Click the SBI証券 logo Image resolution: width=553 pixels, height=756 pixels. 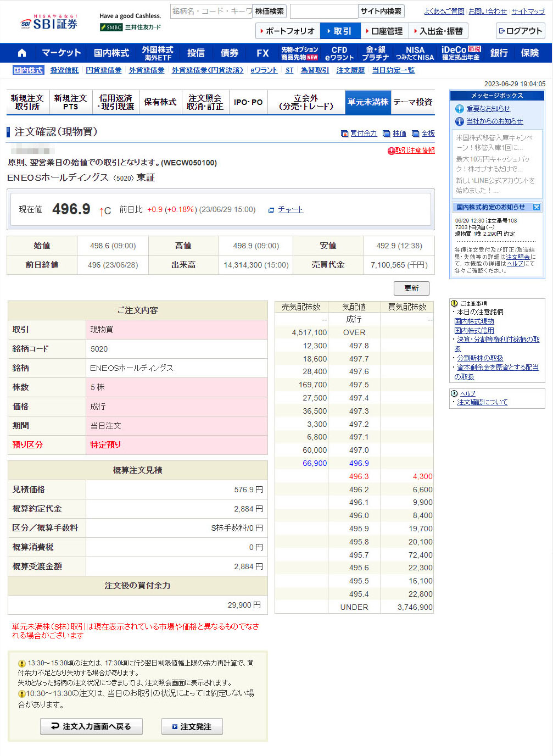[x=49, y=23]
